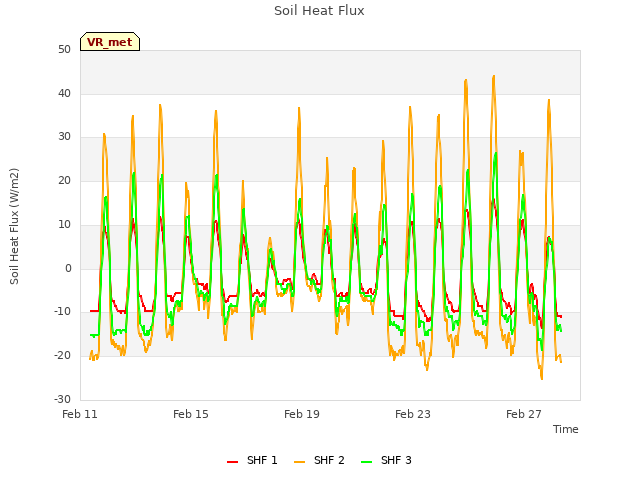640x480 pixels.
Task: Toggle the SHF 2 legend entry
Action: (x=319, y=460)
